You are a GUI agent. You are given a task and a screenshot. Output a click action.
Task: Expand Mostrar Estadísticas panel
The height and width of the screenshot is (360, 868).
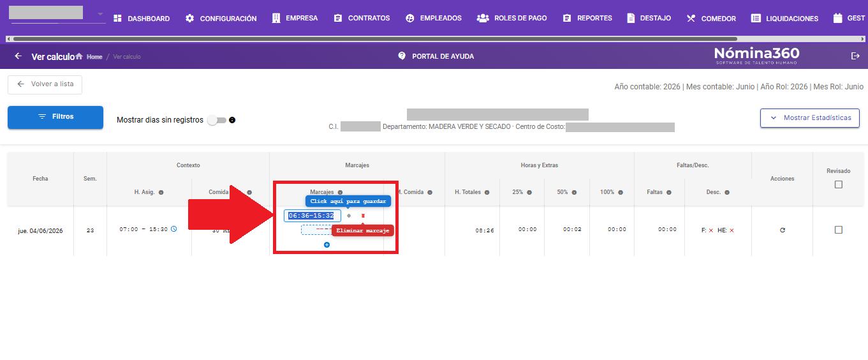click(x=810, y=118)
